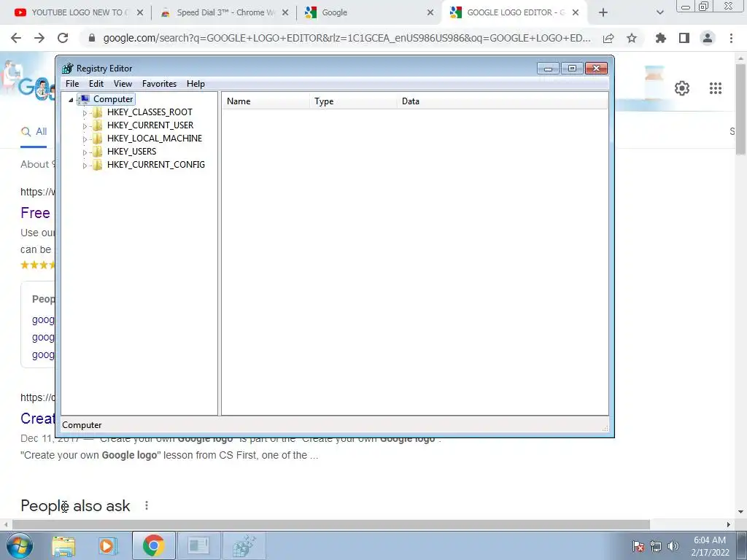Bookmark this page with star icon
The height and width of the screenshot is (560, 747).
(x=632, y=38)
